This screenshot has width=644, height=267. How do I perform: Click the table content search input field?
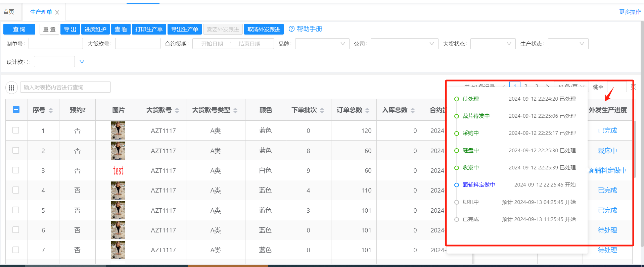pos(65,87)
